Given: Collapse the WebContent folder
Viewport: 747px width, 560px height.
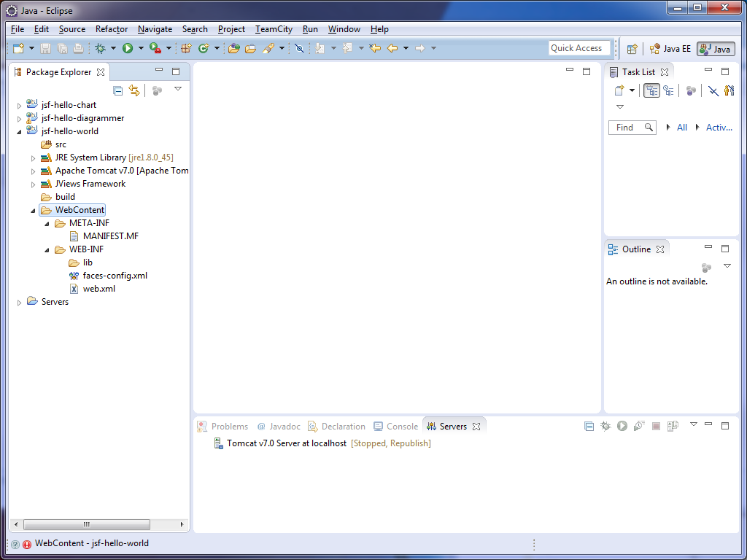Looking at the screenshot, I should point(33,210).
